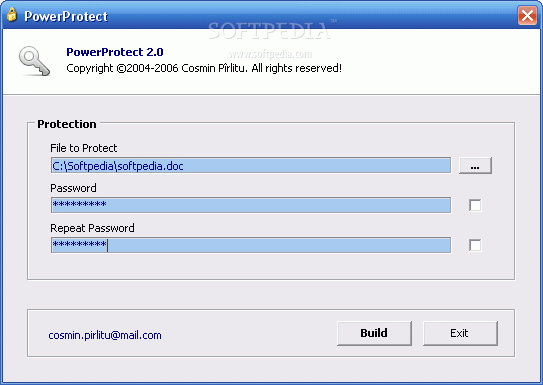Toggle checkbox beside the Password field
The image size is (543, 385).
tap(475, 205)
